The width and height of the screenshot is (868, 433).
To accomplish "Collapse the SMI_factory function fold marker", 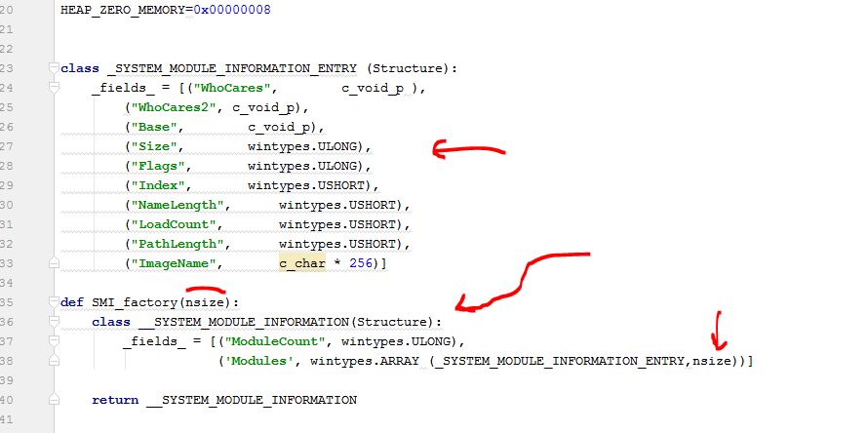I will [56, 303].
